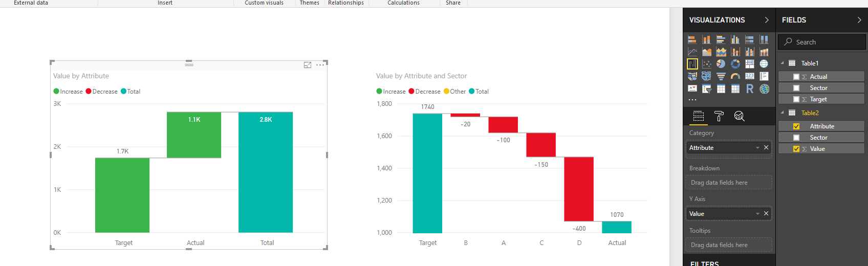Select the highlighted Waterfall chart visual
Viewport: 868px width, 266px height.
click(692, 64)
